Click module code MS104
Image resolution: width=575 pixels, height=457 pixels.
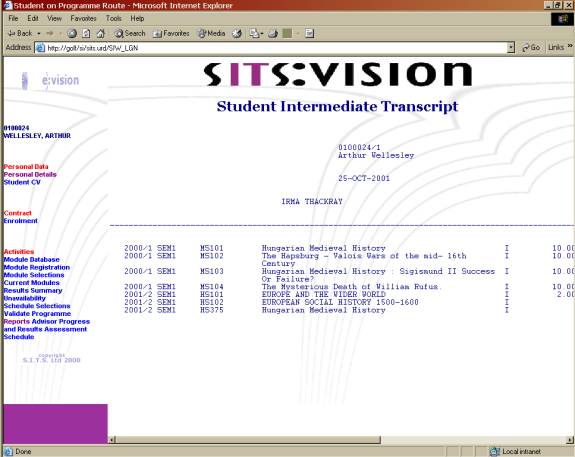coord(212,287)
